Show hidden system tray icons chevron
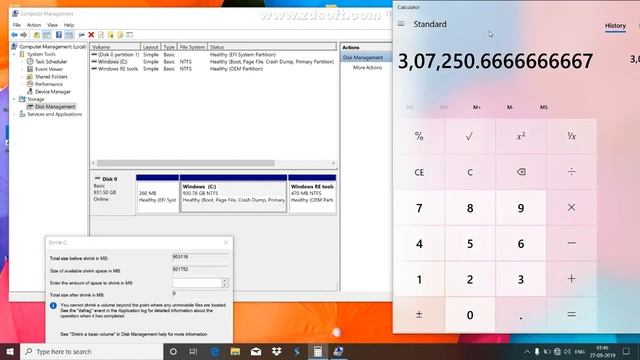The height and width of the screenshot is (360, 640). [x=527, y=351]
